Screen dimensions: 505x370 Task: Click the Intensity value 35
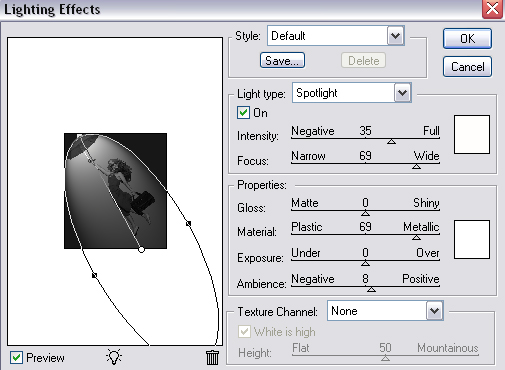(365, 131)
